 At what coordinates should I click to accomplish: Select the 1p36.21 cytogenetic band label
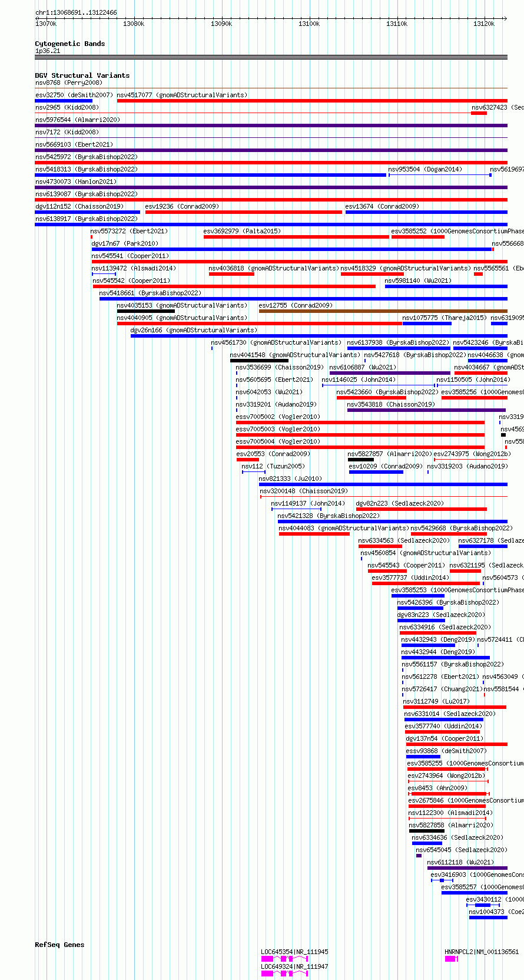tap(48, 51)
